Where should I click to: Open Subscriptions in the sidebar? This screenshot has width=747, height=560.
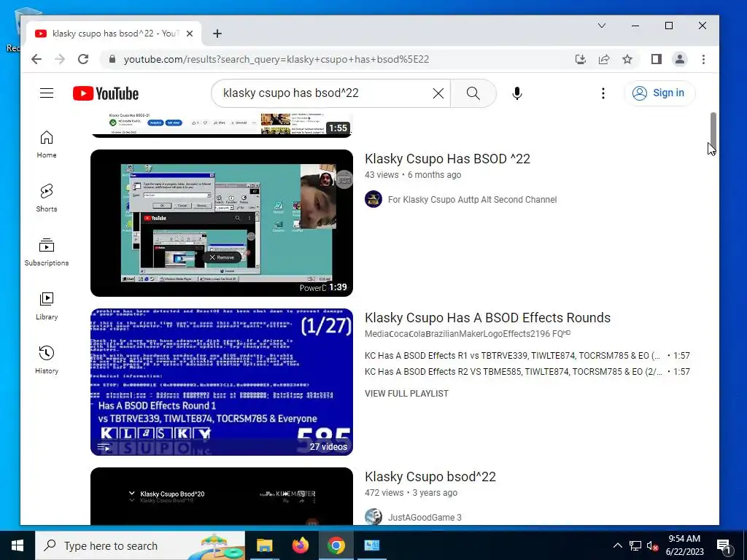[x=47, y=252]
